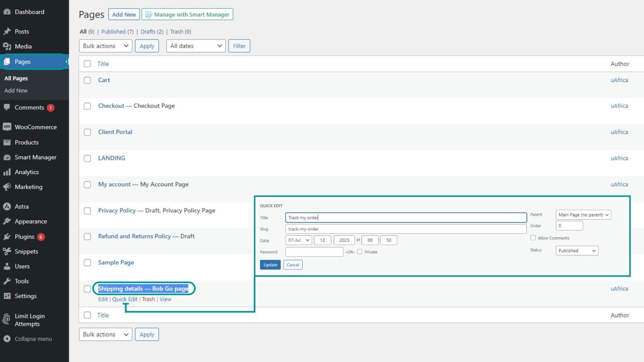Click the year 2023 date field

click(344, 240)
